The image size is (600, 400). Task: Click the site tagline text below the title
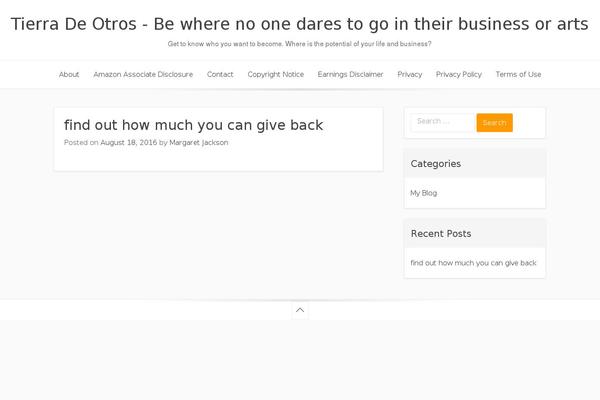point(300,44)
